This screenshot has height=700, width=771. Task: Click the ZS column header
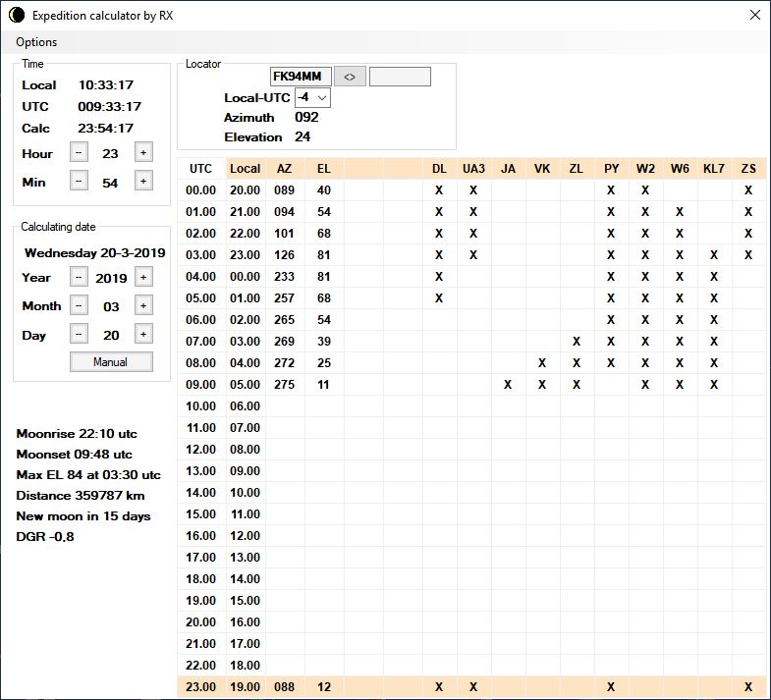748,169
